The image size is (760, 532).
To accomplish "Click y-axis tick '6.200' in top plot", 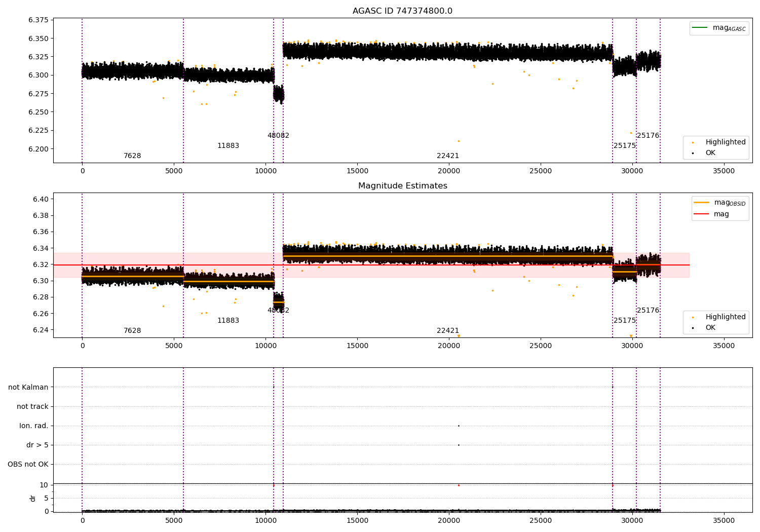I will pyautogui.click(x=39, y=149).
